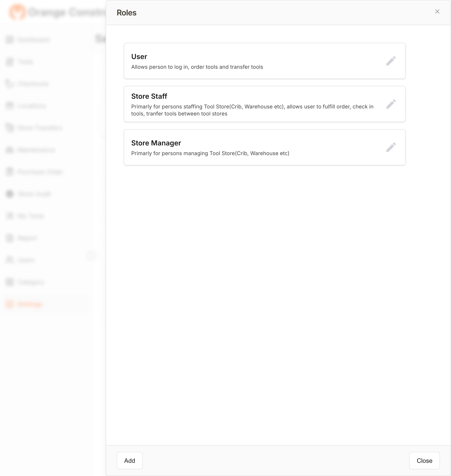The width and height of the screenshot is (451, 476).
Task: Add a new role
Action: (129, 460)
